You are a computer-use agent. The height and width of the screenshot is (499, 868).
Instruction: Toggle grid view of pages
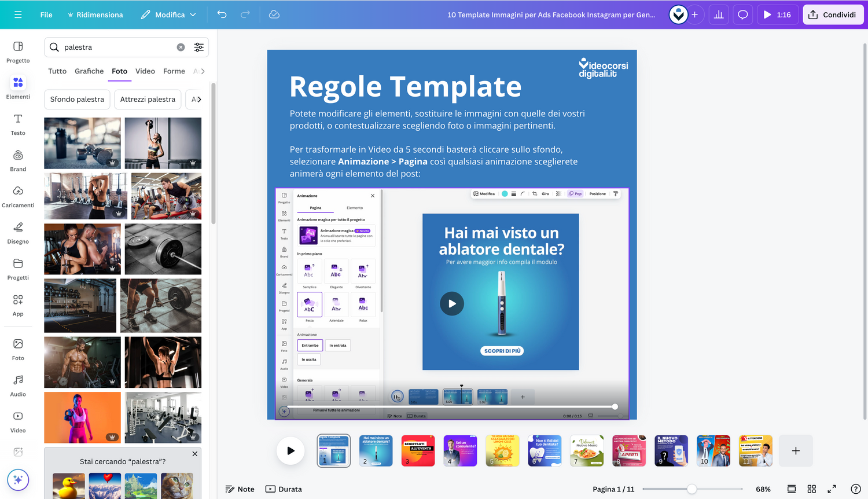[x=812, y=489]
